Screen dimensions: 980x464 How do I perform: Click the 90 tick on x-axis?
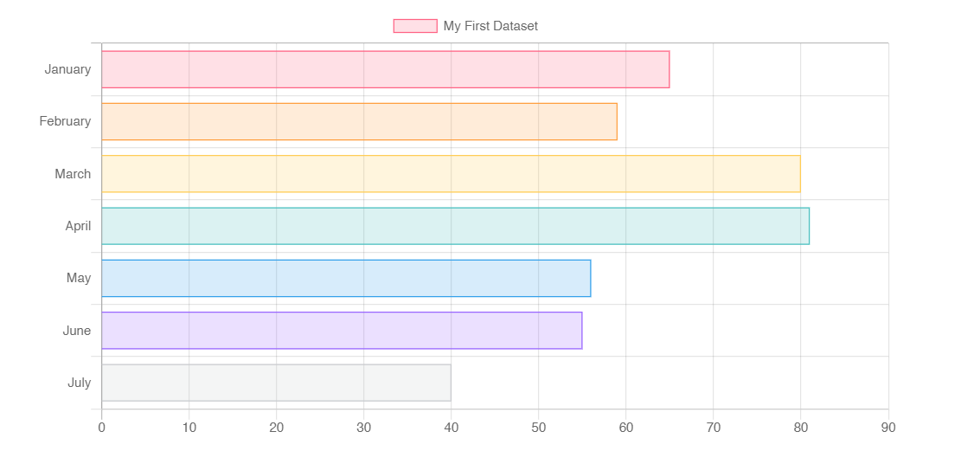pyautogui.click(x=888, y=428)
